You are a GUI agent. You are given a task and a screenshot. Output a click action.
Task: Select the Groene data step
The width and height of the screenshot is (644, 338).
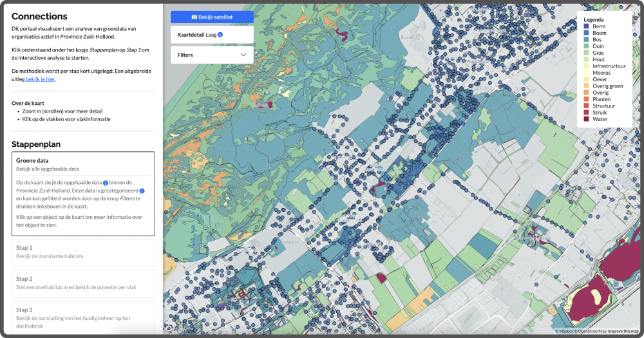click(x=83, y=165)
